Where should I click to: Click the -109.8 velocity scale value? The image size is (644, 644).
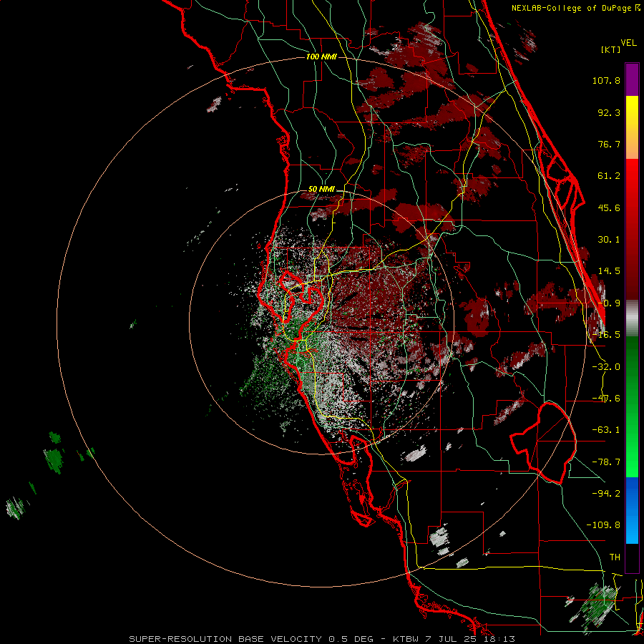[x=603, y=525]
